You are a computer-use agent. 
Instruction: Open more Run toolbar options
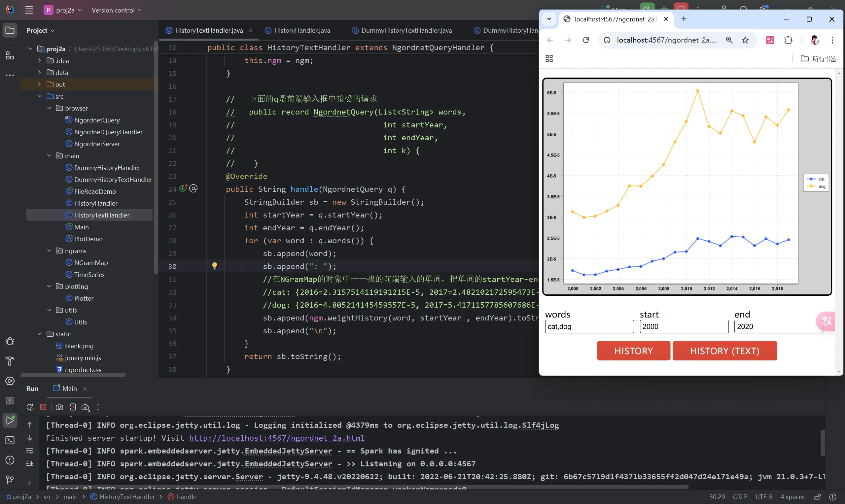(98, 407)
